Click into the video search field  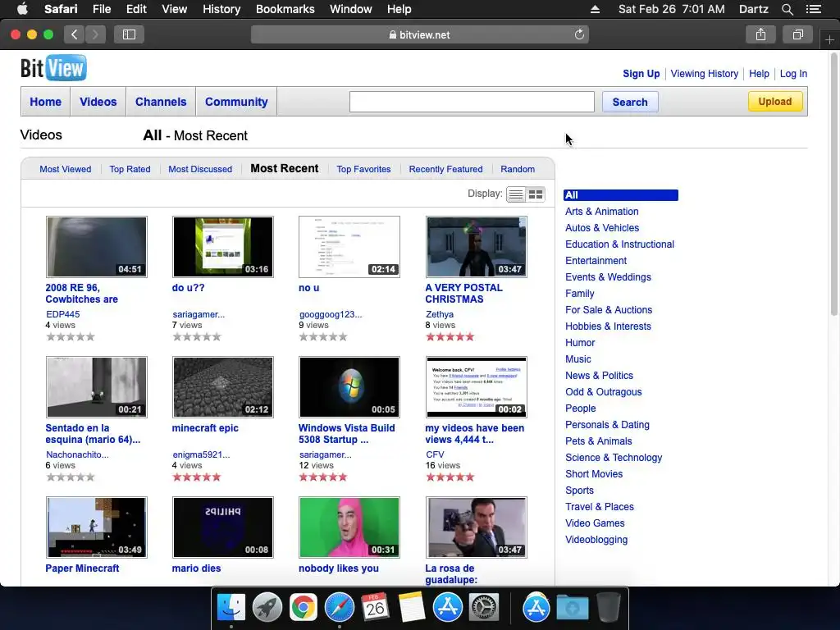(x=472, y=102)
